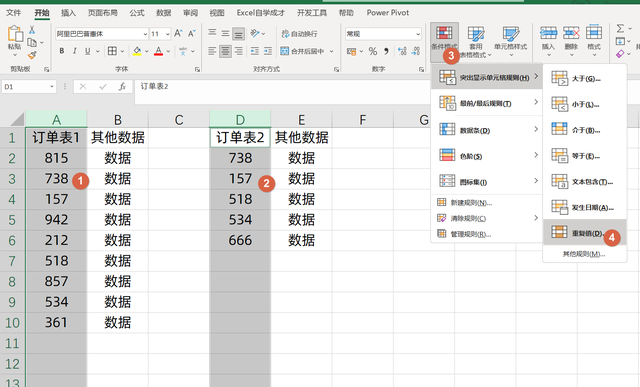Screen dimensions: 640x387
Task: Switch to the 插入 Insert tab
Action: pos(68,13)
